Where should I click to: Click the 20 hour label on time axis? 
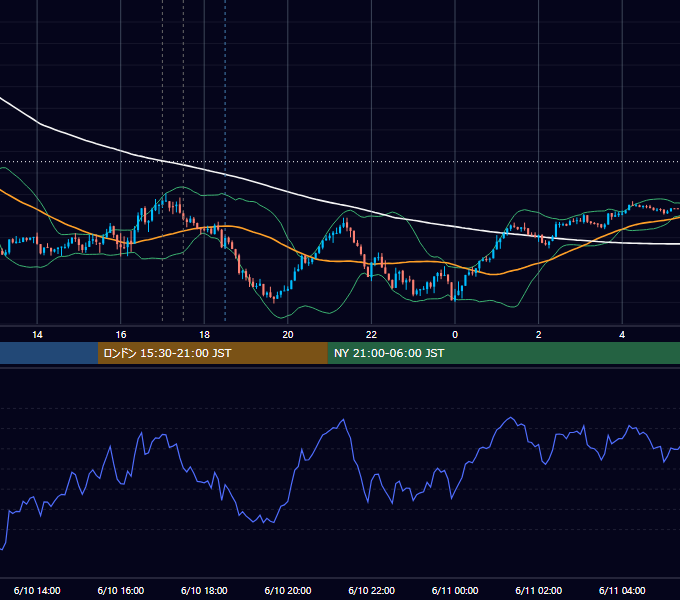coord(288,335)
